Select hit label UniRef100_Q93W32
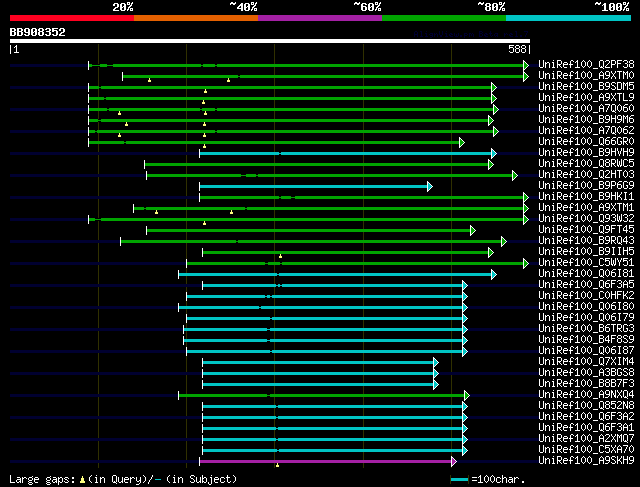The image size is (640, 487). coord(586,218)
